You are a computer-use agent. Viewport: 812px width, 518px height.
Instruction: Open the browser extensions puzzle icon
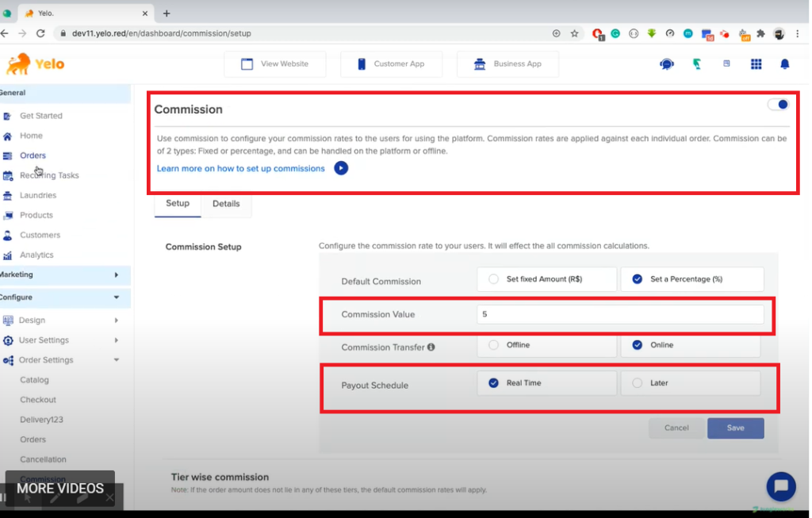(760, 33)
